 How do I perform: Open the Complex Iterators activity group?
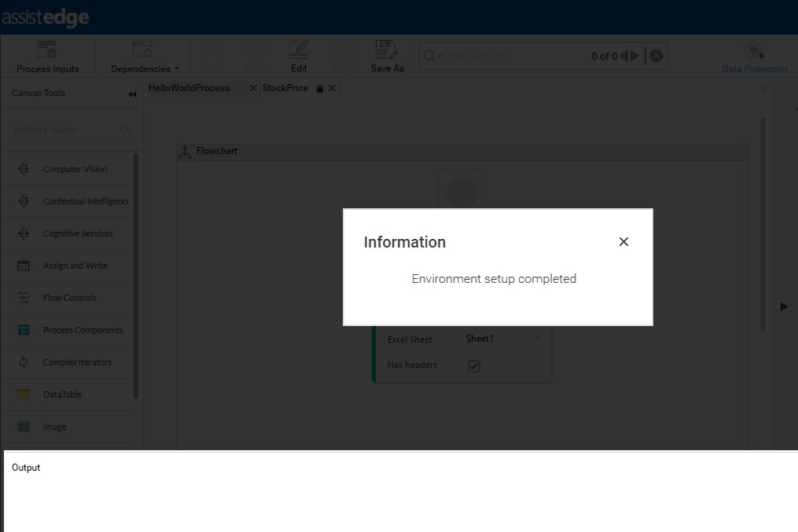[77, 362]
